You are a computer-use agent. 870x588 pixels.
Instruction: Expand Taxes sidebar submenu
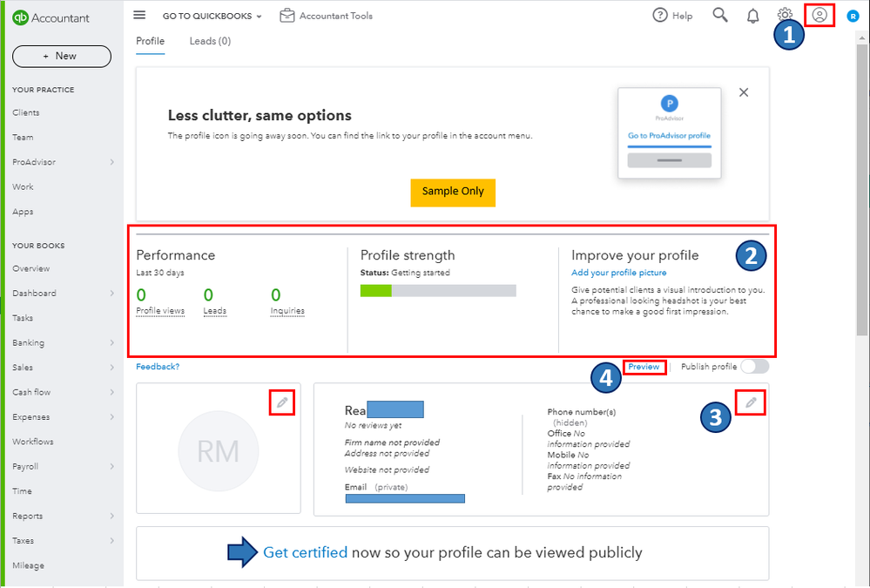coord(112,541)
